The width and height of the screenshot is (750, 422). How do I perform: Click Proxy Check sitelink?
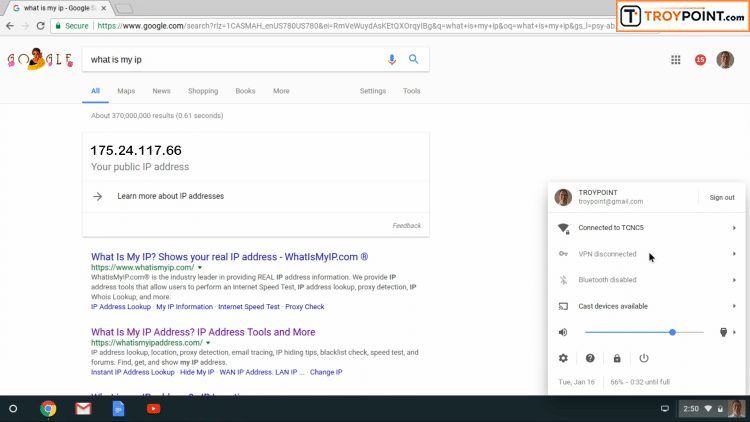[305, 307]
